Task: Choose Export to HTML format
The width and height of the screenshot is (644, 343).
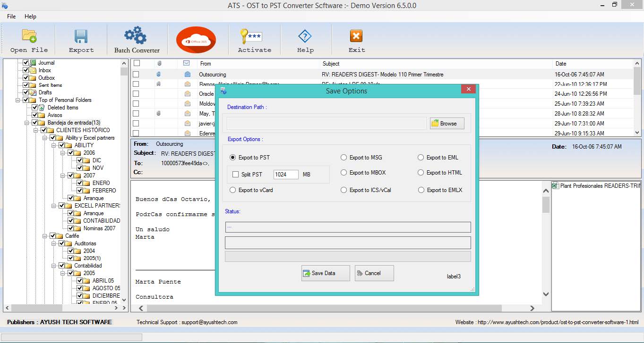Action: coord(420,173)
